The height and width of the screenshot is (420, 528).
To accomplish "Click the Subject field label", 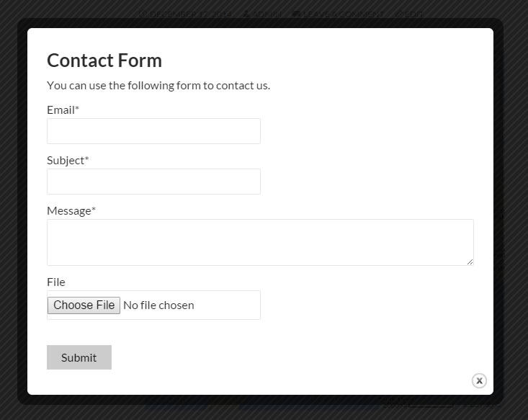I will [x=66, y=160].
